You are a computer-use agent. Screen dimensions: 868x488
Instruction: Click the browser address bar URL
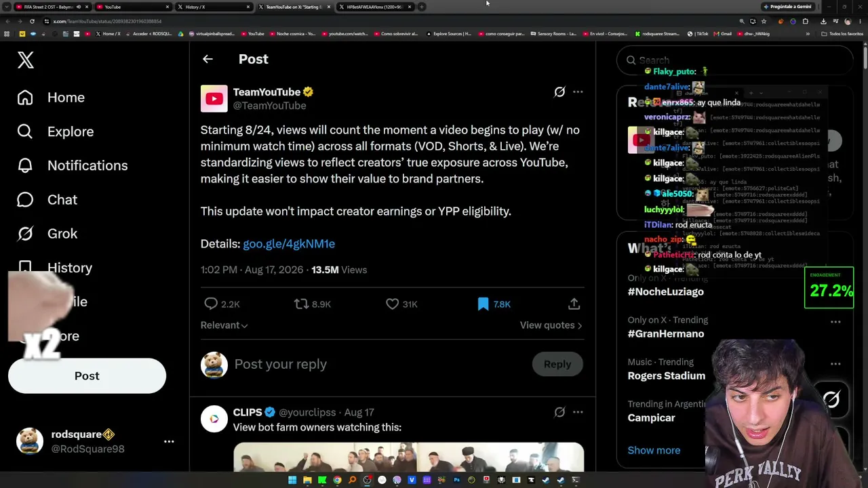click(x=107, y=22)
